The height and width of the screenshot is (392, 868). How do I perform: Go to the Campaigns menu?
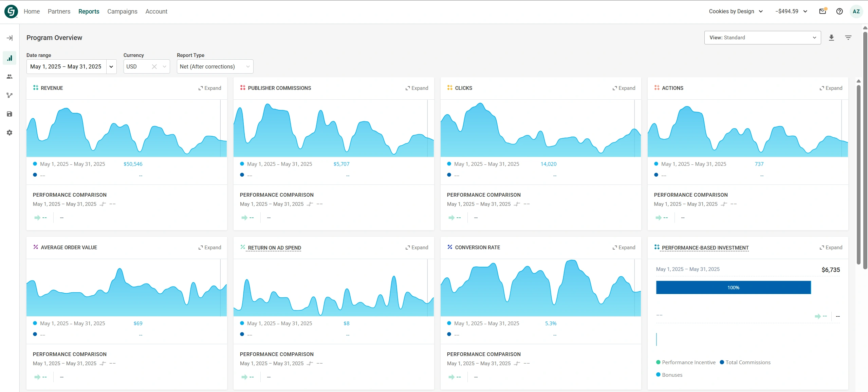122,12
